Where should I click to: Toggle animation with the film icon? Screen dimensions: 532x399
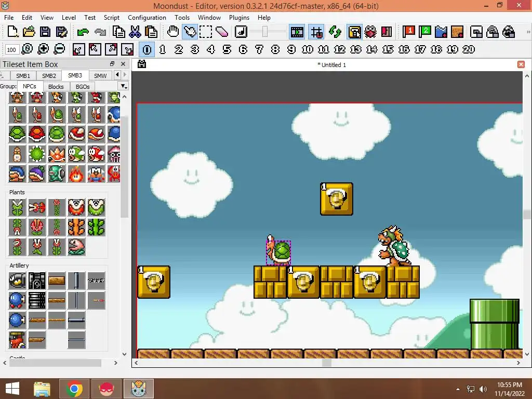(x=297, y=32)
